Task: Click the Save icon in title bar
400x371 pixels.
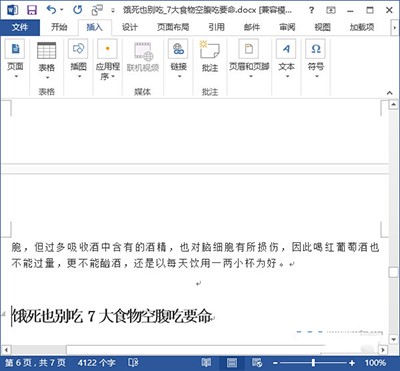Action: (x=32, y=10)
